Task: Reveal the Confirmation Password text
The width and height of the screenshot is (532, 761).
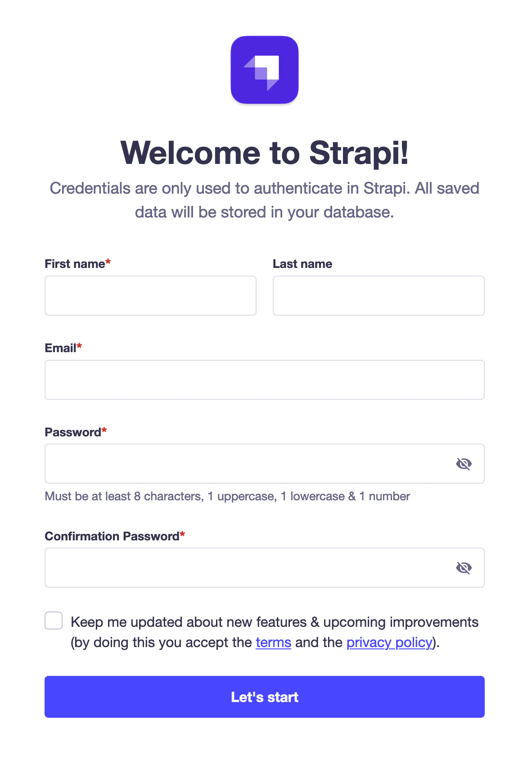Action: 464,567
